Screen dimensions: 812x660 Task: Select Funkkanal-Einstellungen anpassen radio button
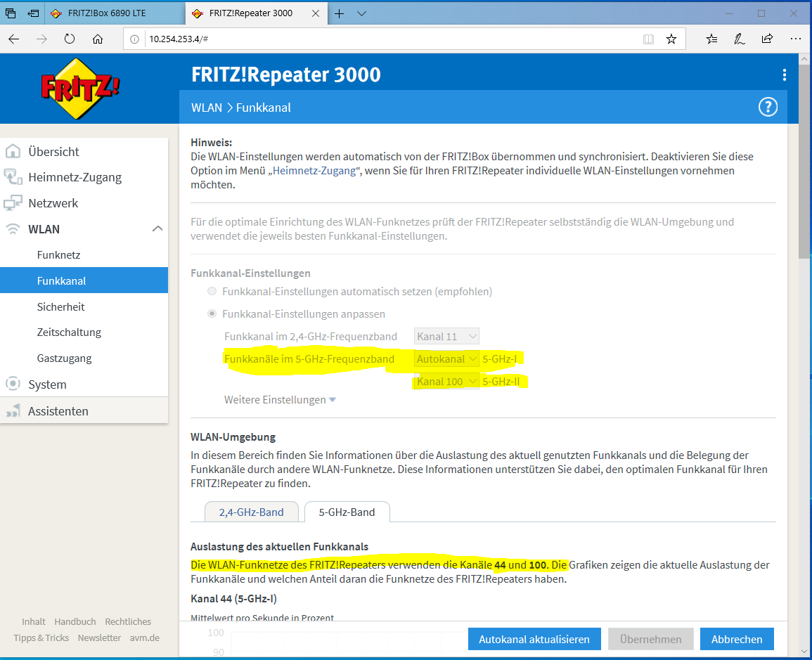point(212,313)
